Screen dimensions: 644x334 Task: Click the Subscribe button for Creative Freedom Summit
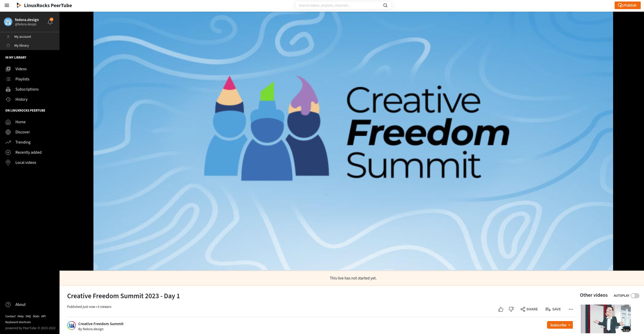pos(558,325)
